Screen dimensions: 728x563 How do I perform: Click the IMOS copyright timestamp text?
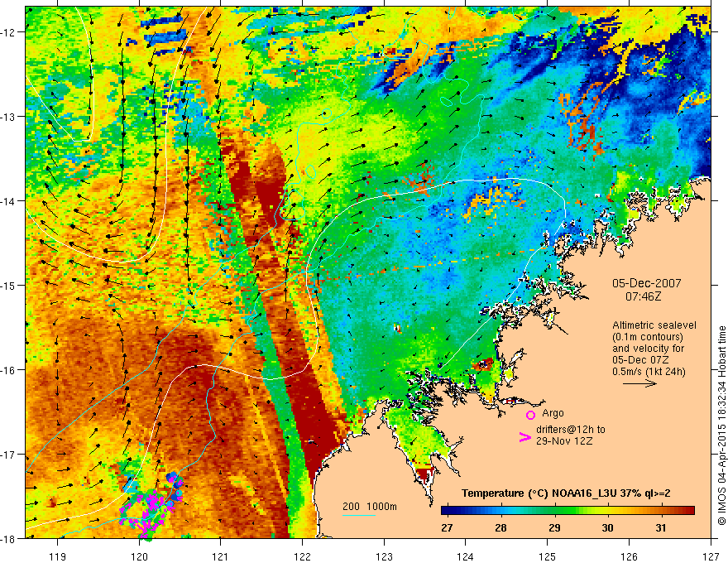[x=721, y=425]
